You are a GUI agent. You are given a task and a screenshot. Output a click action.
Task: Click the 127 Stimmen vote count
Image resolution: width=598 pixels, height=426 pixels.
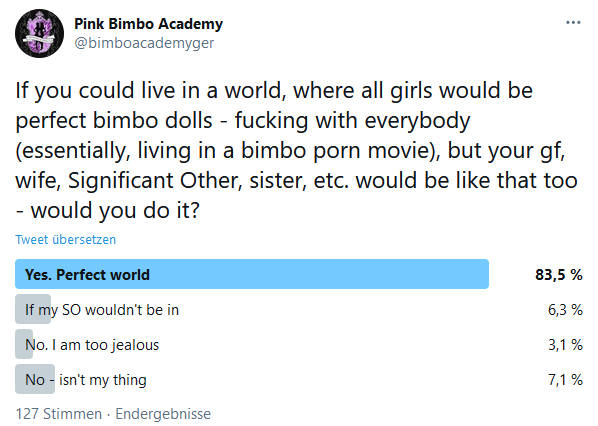pyautogui.click(x=59, y=414)
